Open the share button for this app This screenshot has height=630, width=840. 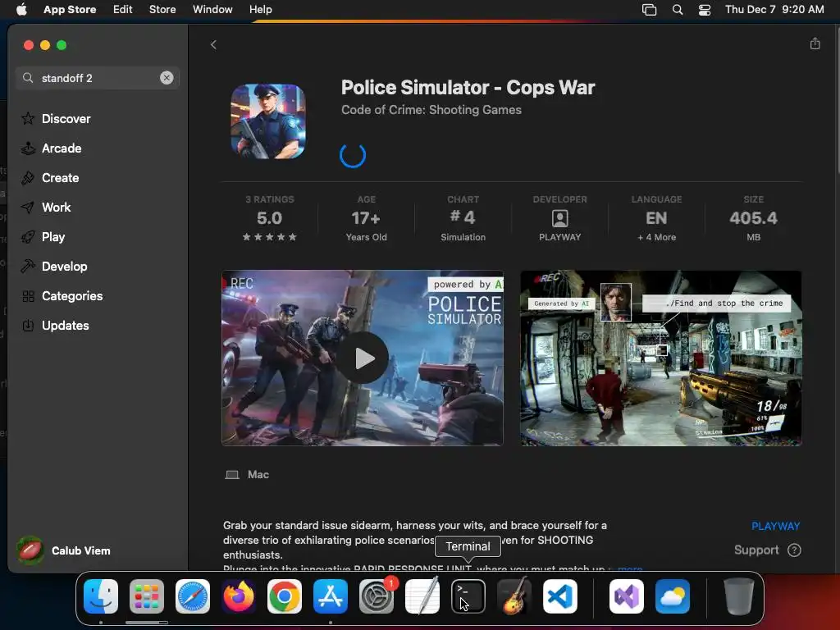click(x=815, y=44)
